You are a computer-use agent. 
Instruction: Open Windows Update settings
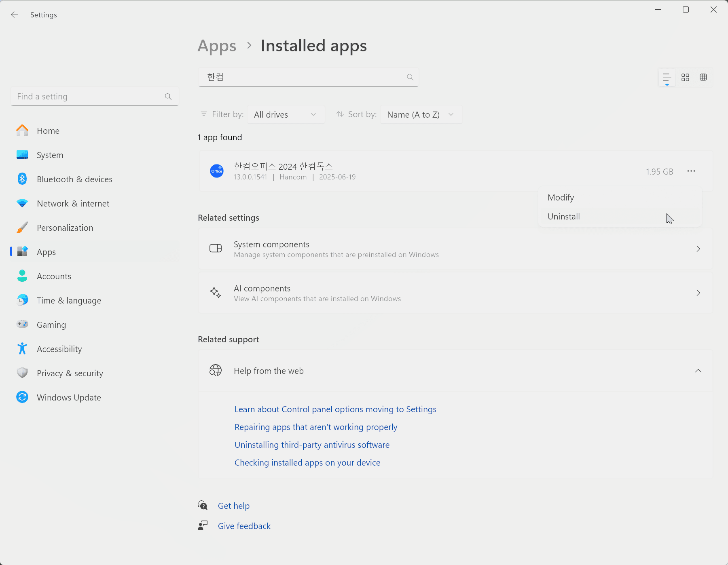[x=95, y=397]
